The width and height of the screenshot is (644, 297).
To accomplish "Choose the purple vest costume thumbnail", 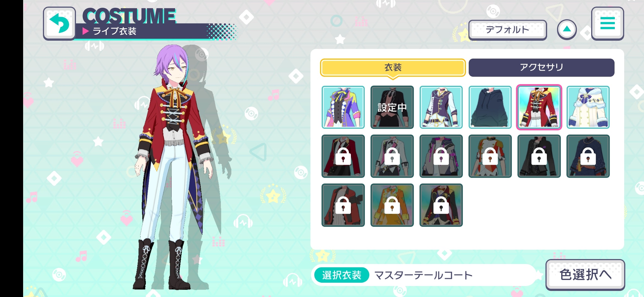I will 441,107.
